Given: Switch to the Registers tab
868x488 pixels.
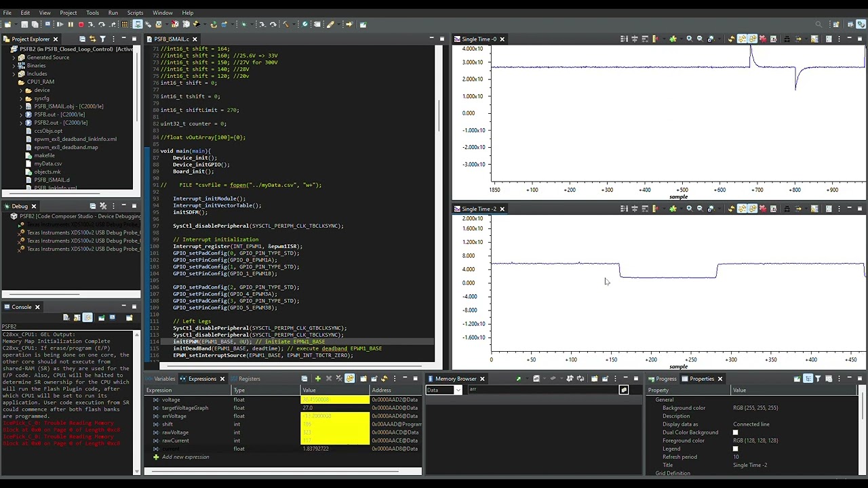Looking at the screenshot, I should tap(249, 379).
